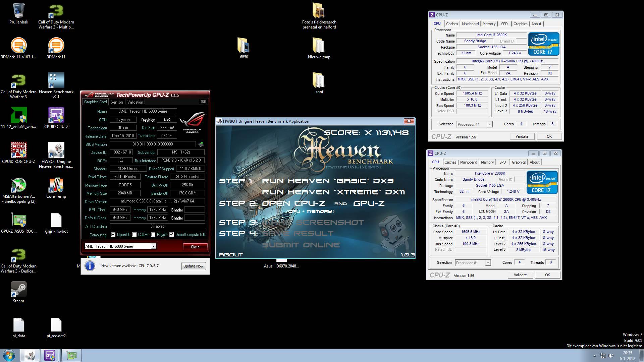
Task: Click Validate in lower CPU-Z window
Action: coord(520,275)
